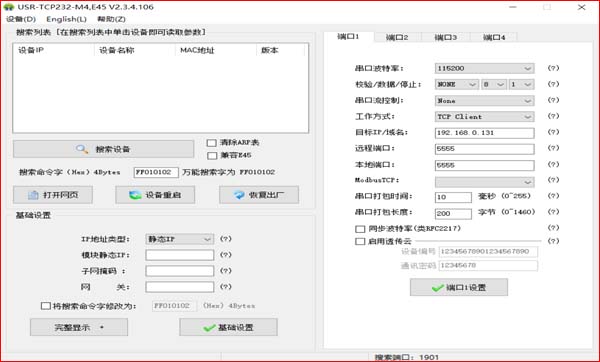Click the 网关 input field
Viewport: 600px width, 362px height.
click(179, 287)
